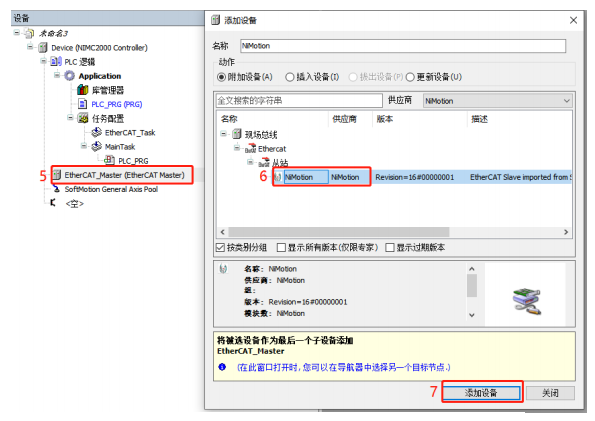Open the 供应商 NiMotion dropdown
This screenshot has height=421, width=595.
point(497,101)
